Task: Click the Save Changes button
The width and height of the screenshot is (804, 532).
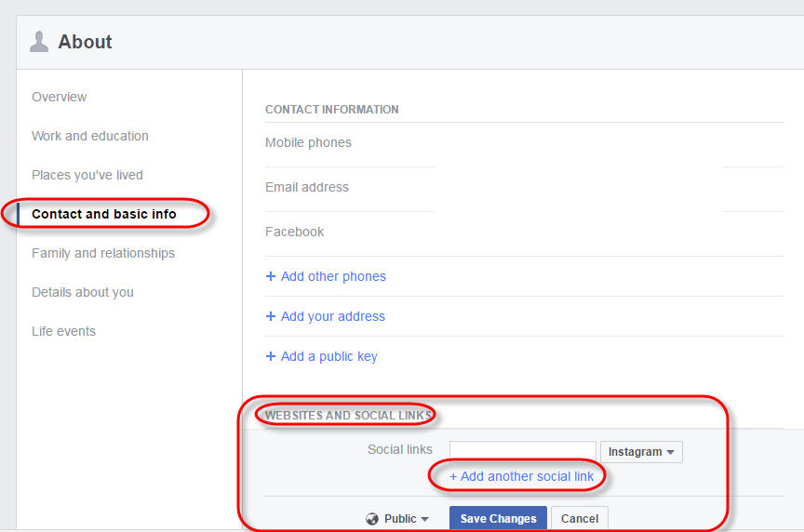Action: tap(498, 519)
